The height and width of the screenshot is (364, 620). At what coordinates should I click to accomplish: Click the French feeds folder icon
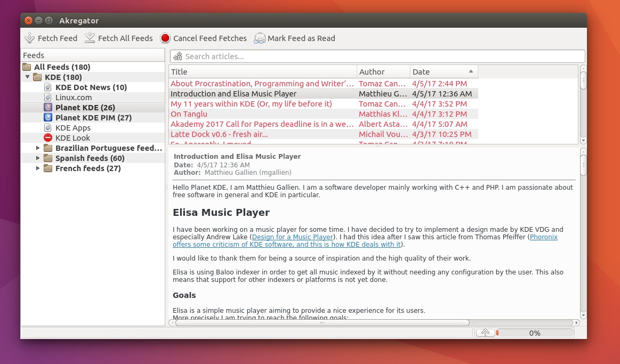pyautogui.click(x=48, y=168)
